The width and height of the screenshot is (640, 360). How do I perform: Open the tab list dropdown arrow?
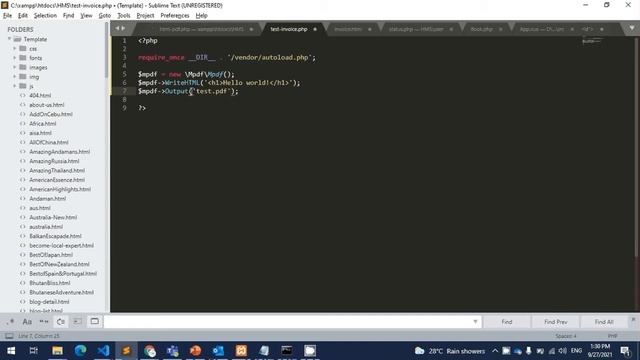pos(631,28)
